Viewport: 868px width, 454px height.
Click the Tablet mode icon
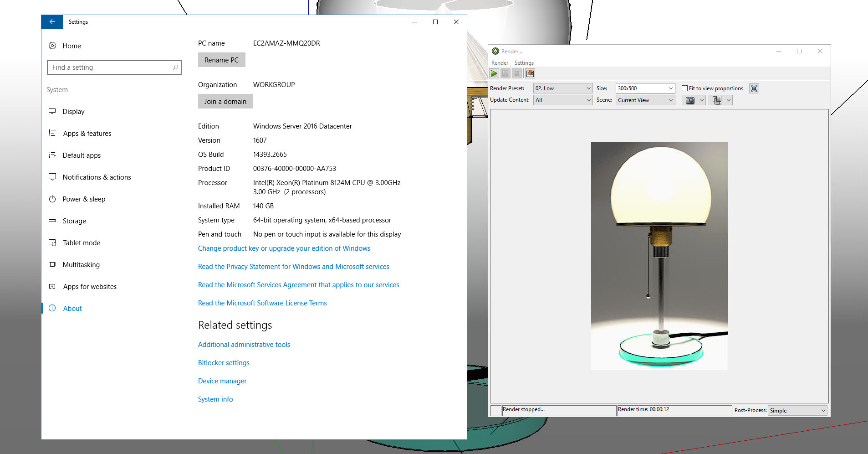click(52, 242)
